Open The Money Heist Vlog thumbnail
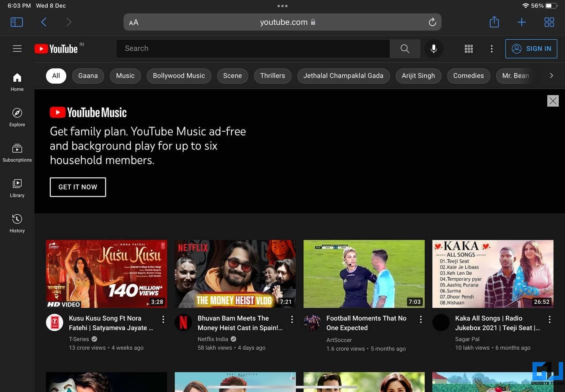 pos(235,274)
